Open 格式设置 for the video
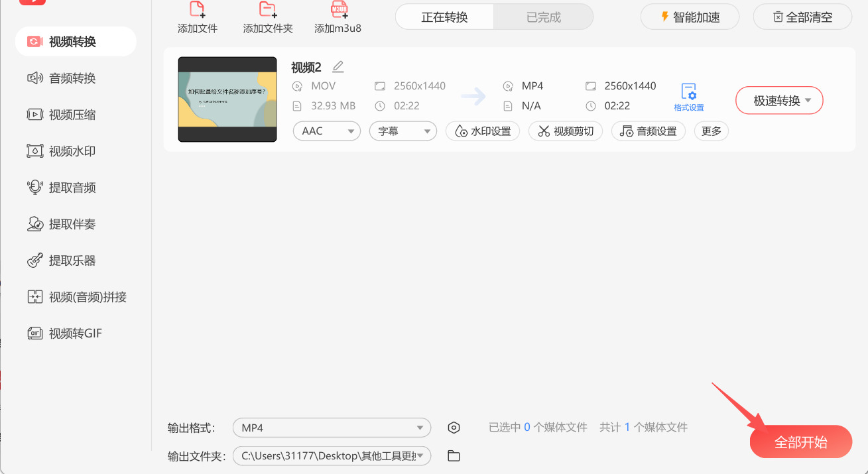This screenshot has height=474, width=868. click(689, 95)
